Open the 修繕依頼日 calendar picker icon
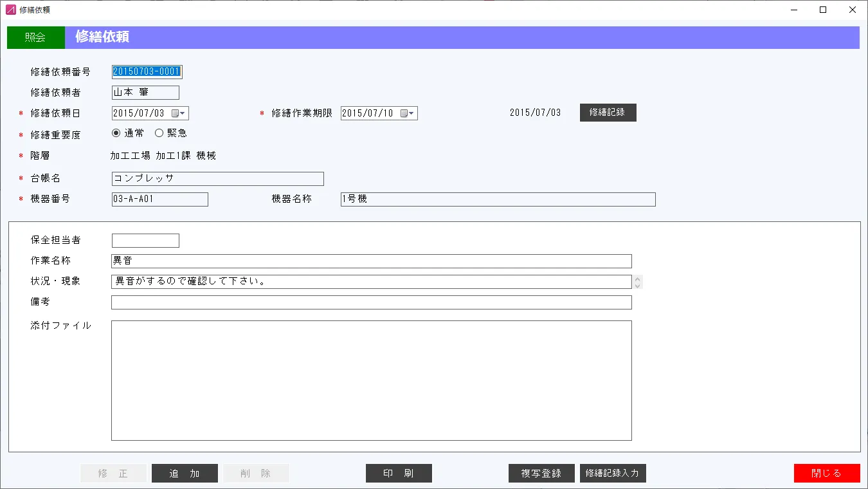Screen dimensions: 868x489 tap(176, 113)
